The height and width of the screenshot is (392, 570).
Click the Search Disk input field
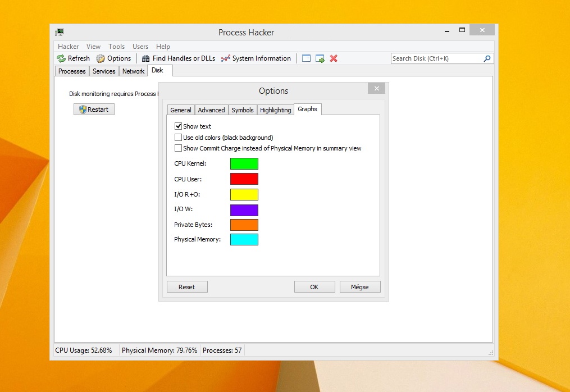click(437, 58)
